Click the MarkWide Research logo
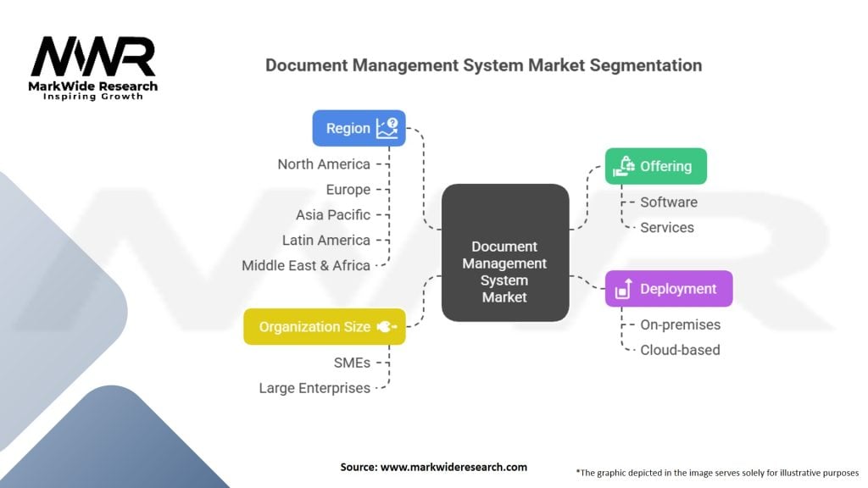868x488 pixels. pos(93,68)
